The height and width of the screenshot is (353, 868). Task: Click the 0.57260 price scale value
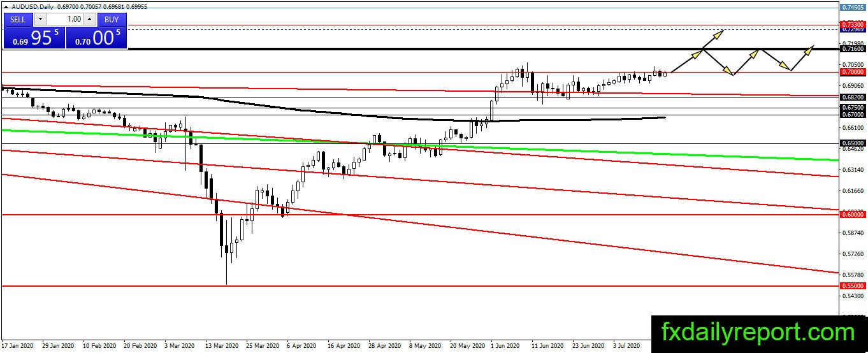(x=853, y=254)
